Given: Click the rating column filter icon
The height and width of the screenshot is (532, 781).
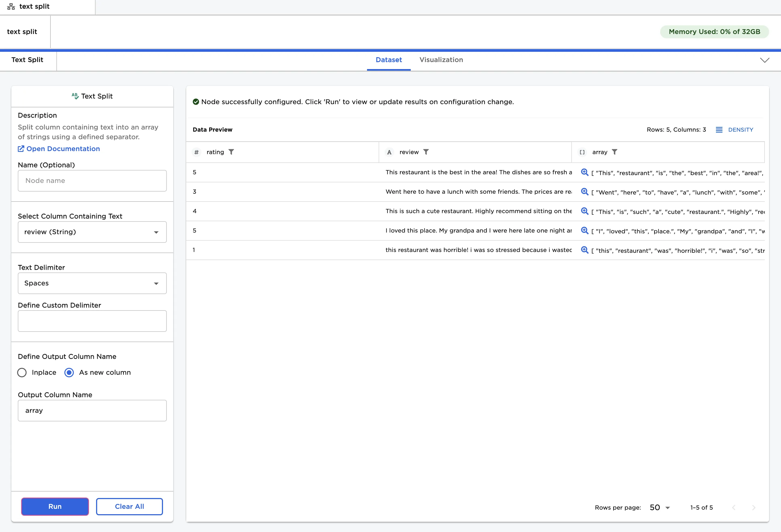Looking at the screenshot, I should point(231,152).
